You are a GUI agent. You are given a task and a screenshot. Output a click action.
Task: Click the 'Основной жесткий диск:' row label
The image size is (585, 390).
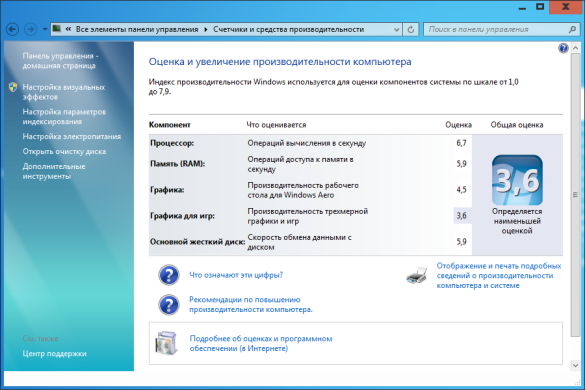pyautogui.click(x=198, y=242)
